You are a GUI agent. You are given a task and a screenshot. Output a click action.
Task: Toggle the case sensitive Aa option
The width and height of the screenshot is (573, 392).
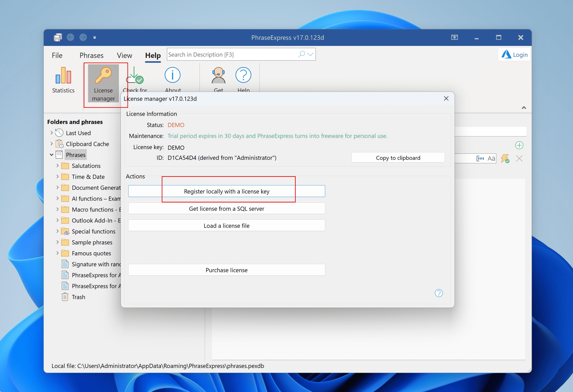(491, 158)
